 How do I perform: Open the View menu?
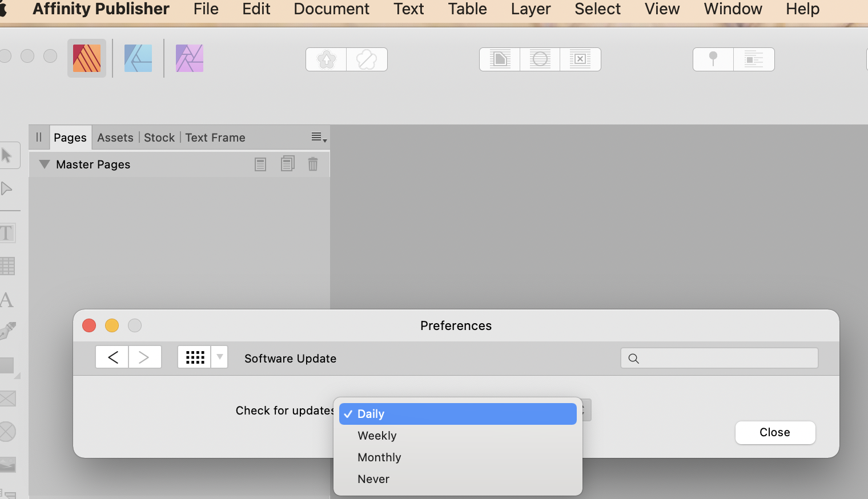tap(662, 9)
